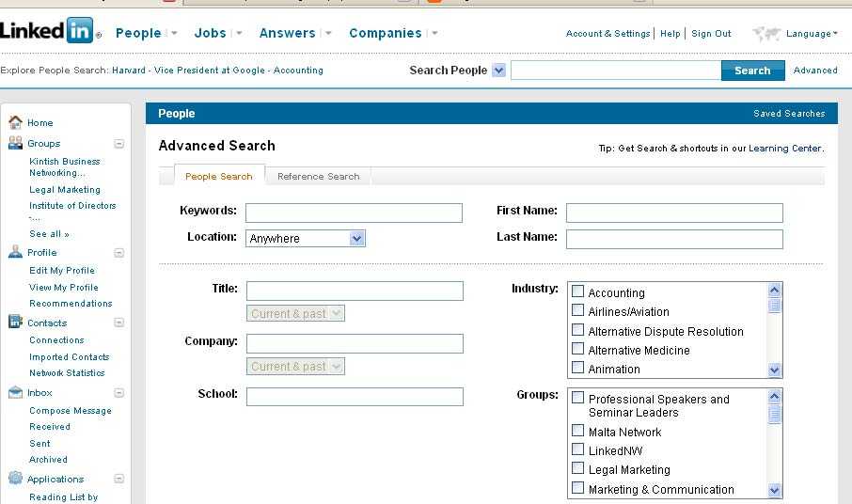Open the Language dropdown
Viewport: 852px width, 504px height.
(x=812, y=34)
